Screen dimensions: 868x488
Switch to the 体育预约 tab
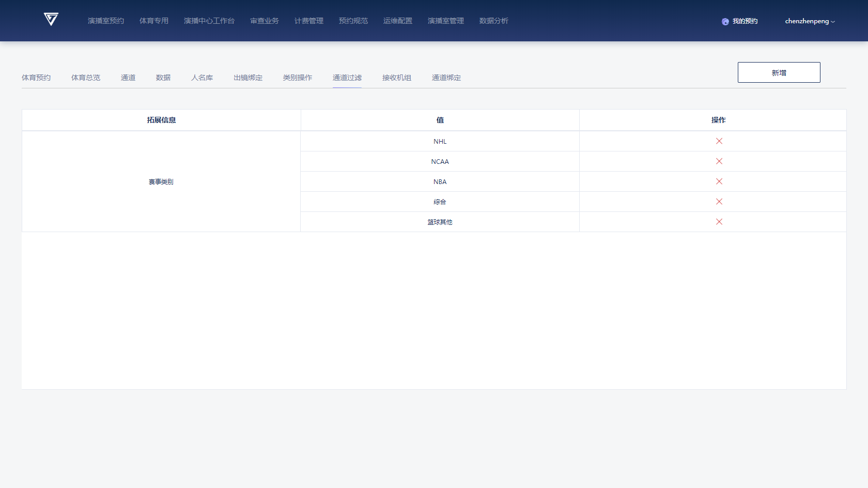[36, 78]
